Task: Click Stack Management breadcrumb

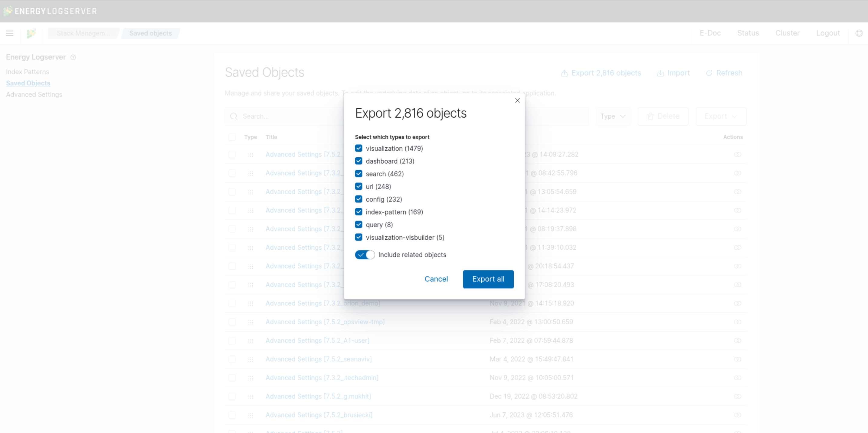Action: click(83, 33)
